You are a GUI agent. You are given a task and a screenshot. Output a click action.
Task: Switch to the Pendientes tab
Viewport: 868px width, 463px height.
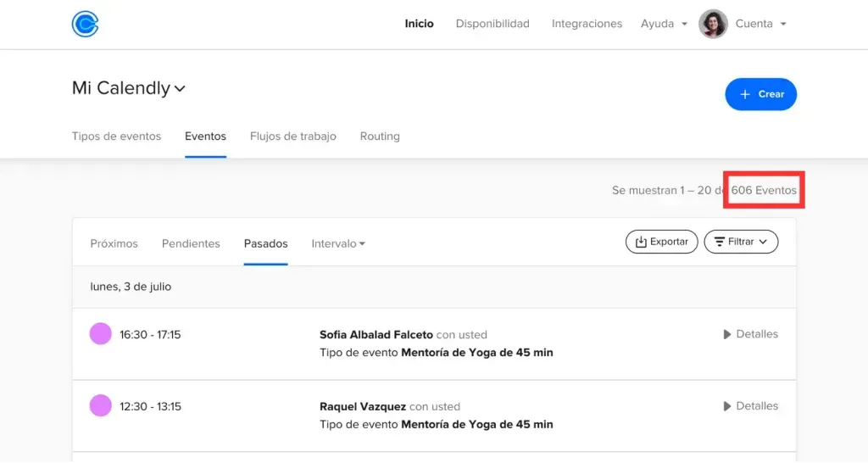(191, 243)
